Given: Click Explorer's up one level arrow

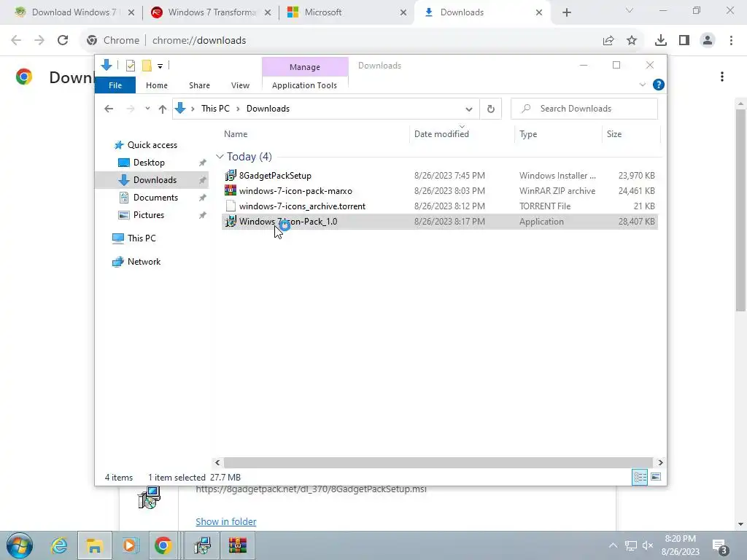Looking at the screenshot, I should pos(163,109).
